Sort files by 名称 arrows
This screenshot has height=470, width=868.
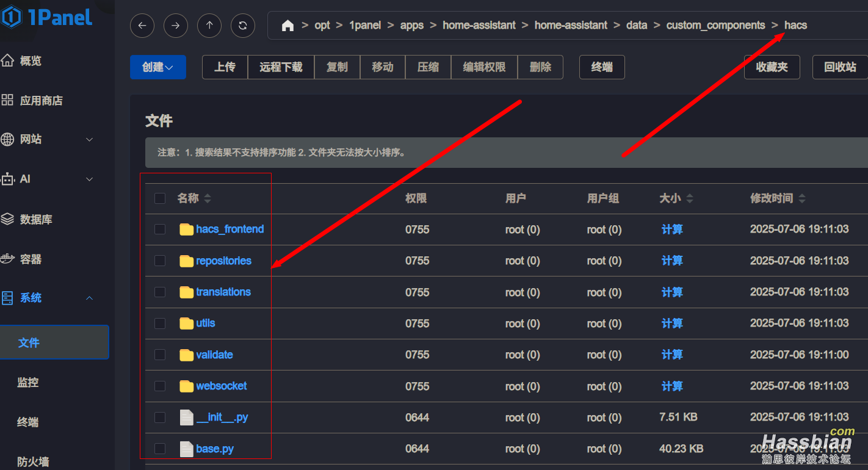click(208, 198)
